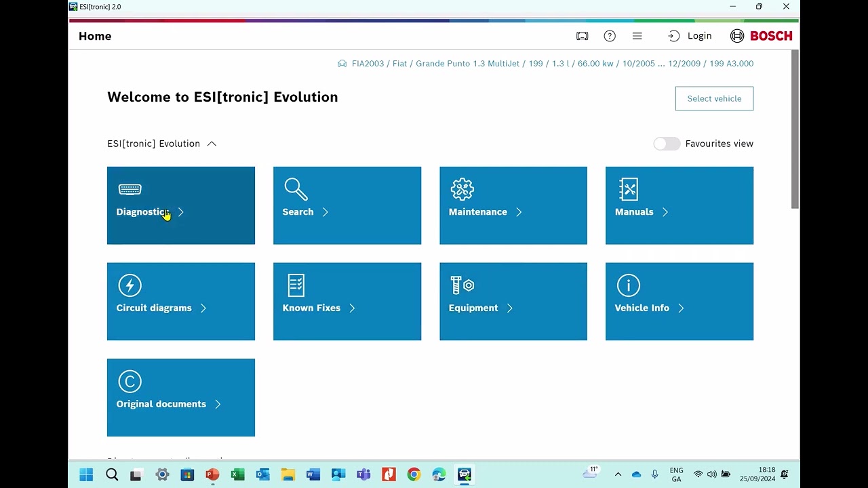Click the ESI[tronic] taskbar icon
868x488 pixels.
[464, 474]
